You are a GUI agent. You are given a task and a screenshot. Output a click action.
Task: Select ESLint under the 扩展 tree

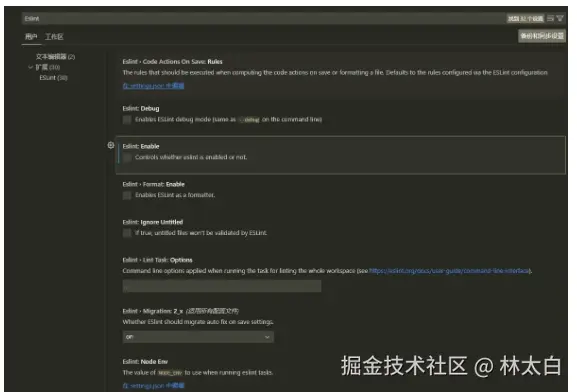coord(53,78)
